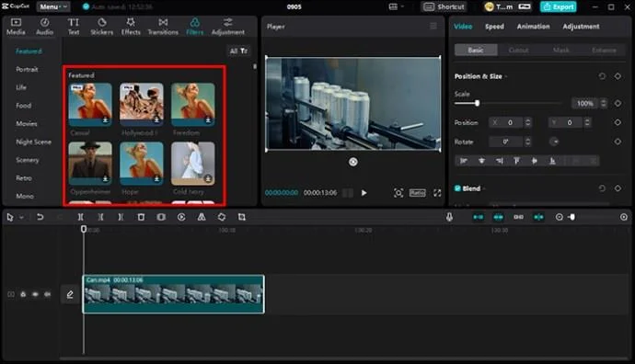Play the video preview
The height and width of the screenshot is (364, 635).
click(364, 193)
